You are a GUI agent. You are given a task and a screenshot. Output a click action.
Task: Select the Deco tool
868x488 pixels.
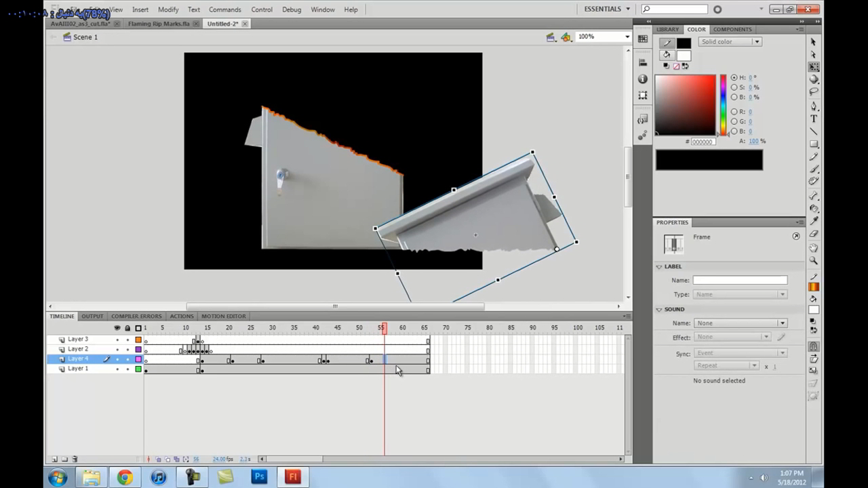click(814, 181)
